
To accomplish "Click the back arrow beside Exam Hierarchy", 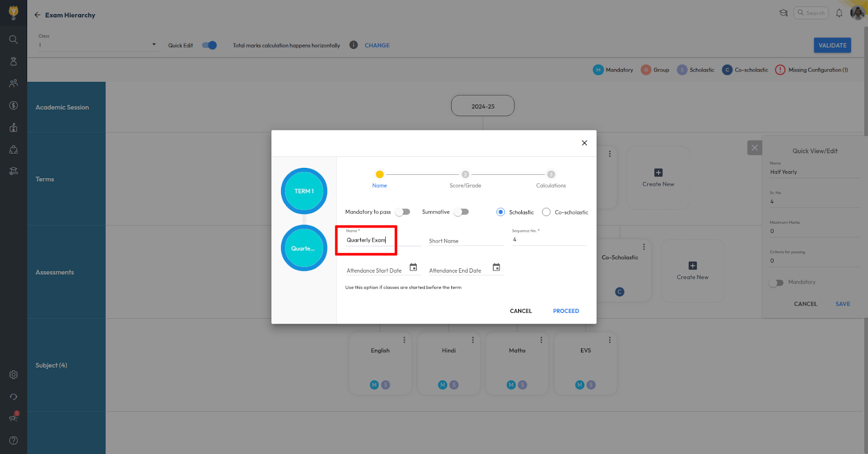I will pos(37,15).
